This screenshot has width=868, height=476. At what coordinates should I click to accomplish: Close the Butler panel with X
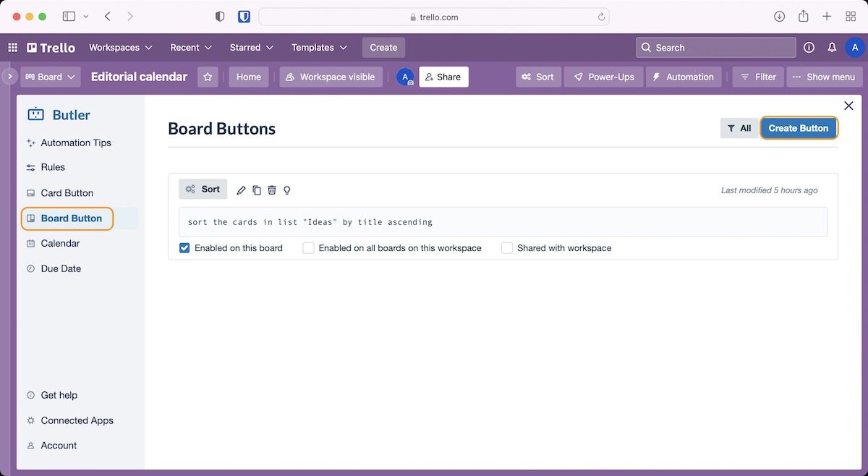(x=848, y=106)
